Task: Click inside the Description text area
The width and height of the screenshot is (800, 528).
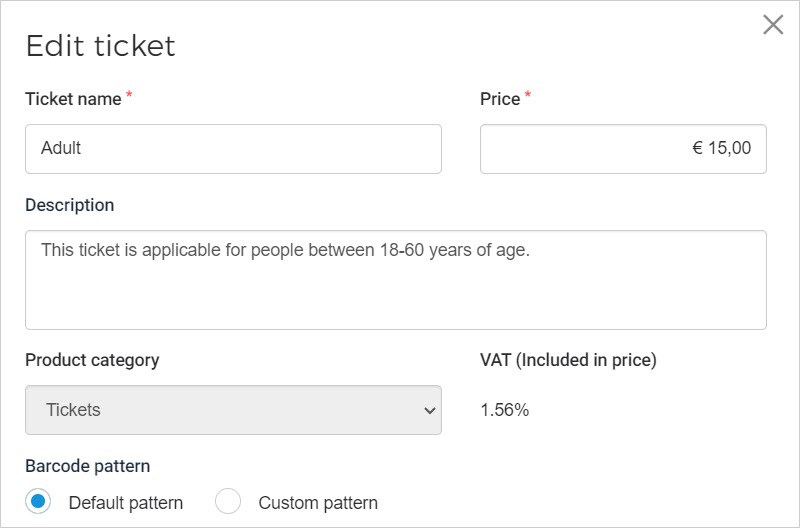Action: [x=395, y=280]
